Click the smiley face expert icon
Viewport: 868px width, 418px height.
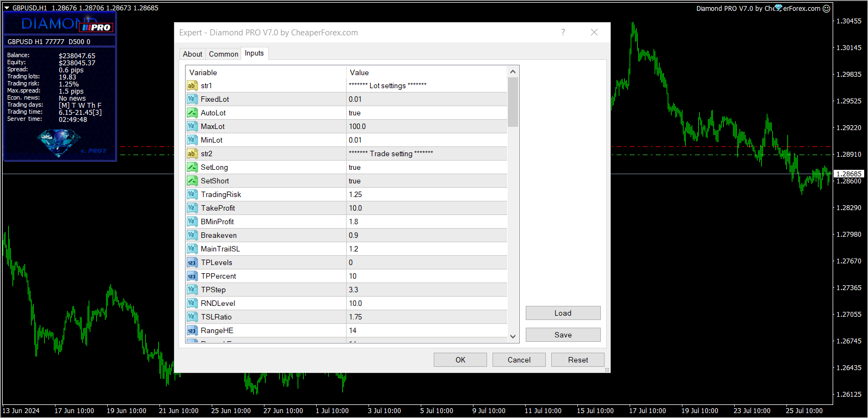point(826,8)
